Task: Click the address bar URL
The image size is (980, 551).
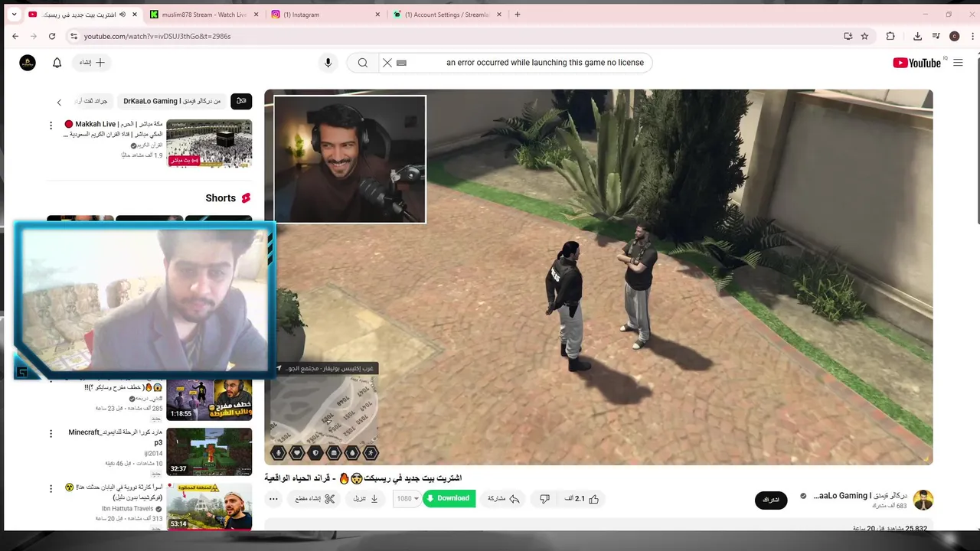Action: pos(157,36)
